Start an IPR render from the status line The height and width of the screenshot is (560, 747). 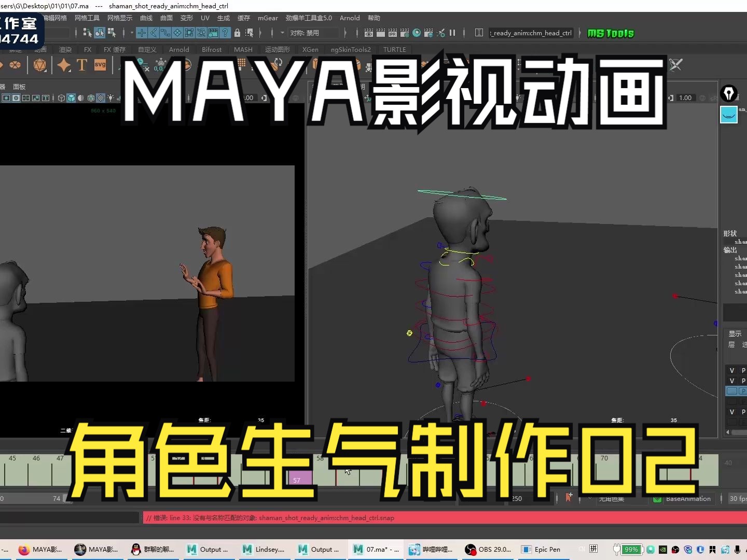coord(392,33)
